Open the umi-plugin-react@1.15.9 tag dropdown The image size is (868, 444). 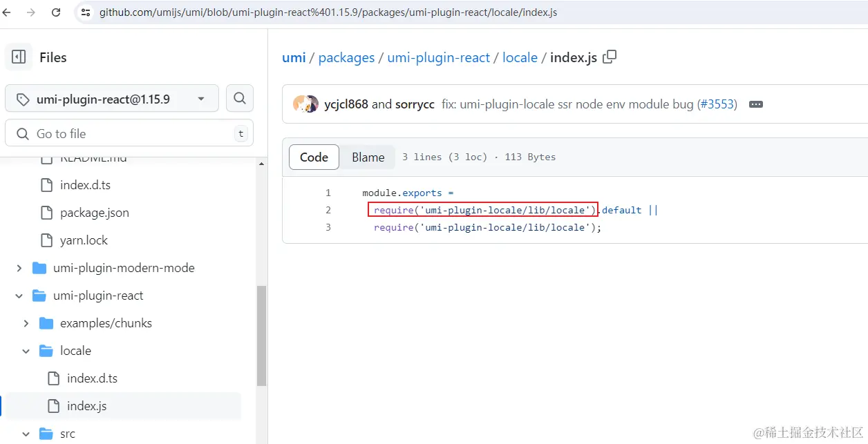(112, 99)
